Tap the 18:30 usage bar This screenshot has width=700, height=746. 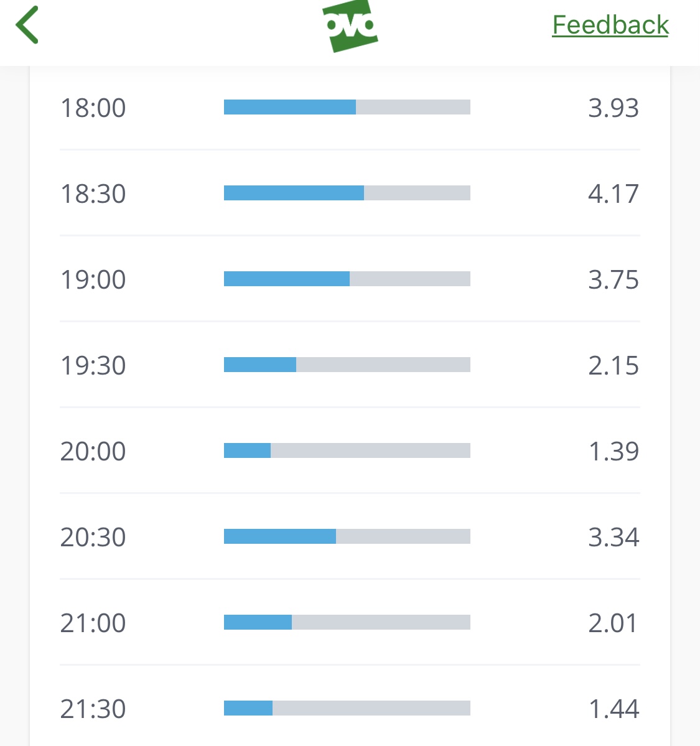[x=347, y=193]
